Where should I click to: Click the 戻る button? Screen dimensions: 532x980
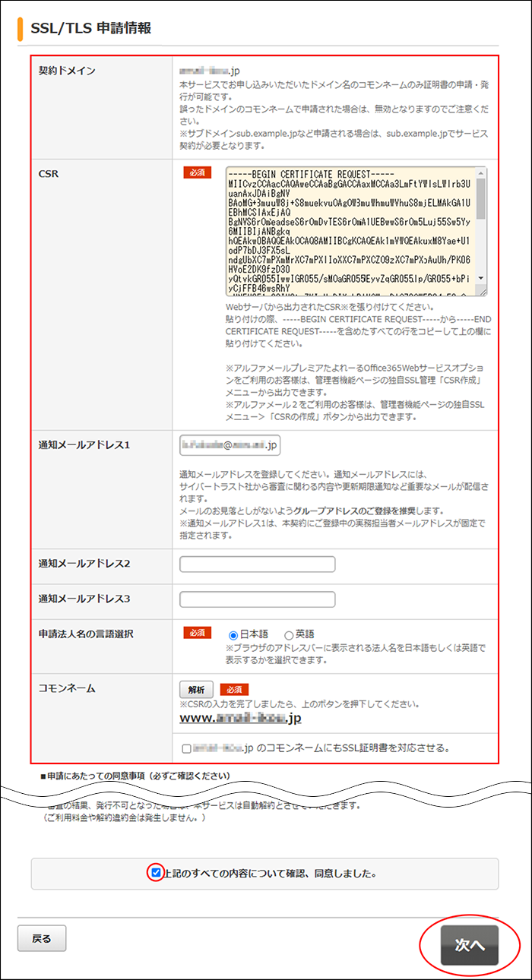42,938
